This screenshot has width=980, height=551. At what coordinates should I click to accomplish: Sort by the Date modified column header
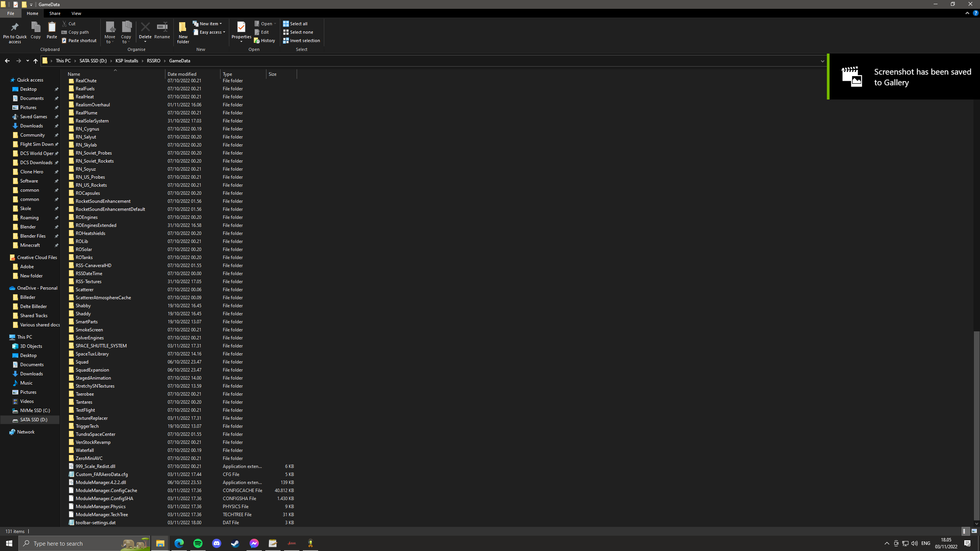[x=182, y=74]
